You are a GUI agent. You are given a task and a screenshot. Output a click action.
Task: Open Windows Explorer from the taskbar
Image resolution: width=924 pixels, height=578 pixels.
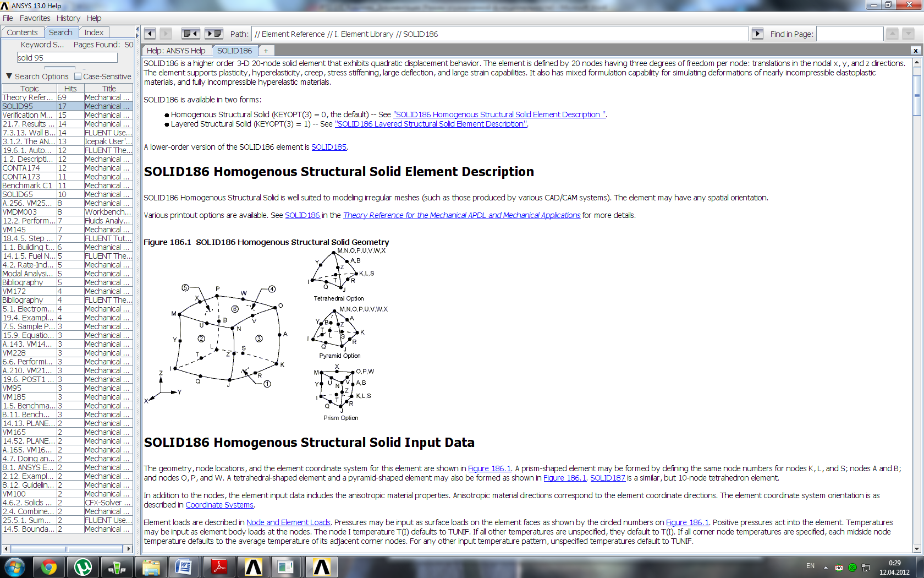click(151, 567)
